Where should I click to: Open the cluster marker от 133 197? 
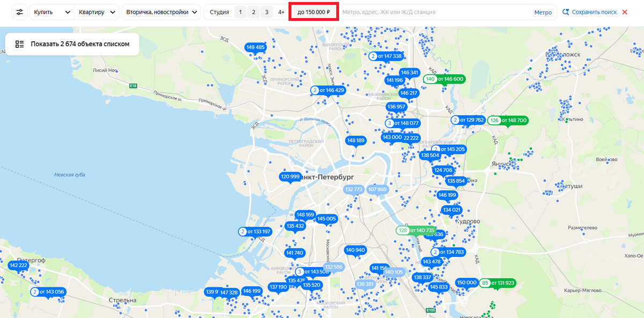(255, 232)
